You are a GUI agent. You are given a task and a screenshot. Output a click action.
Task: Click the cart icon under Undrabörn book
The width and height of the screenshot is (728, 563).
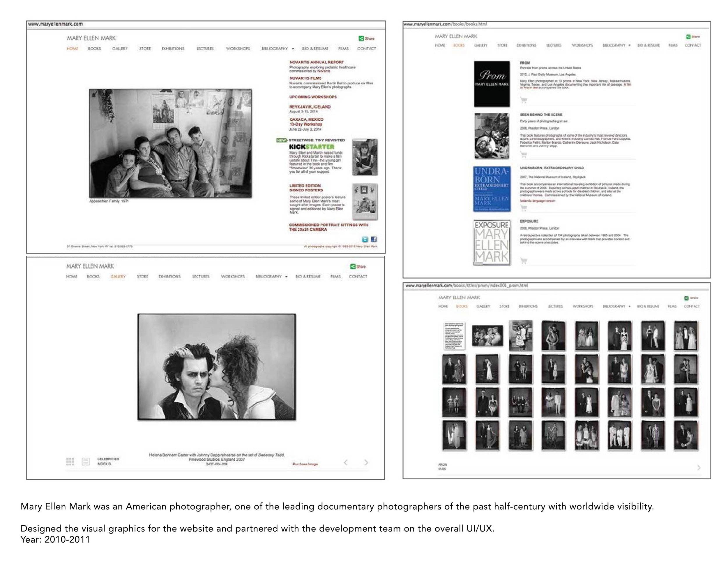point(524,208)
